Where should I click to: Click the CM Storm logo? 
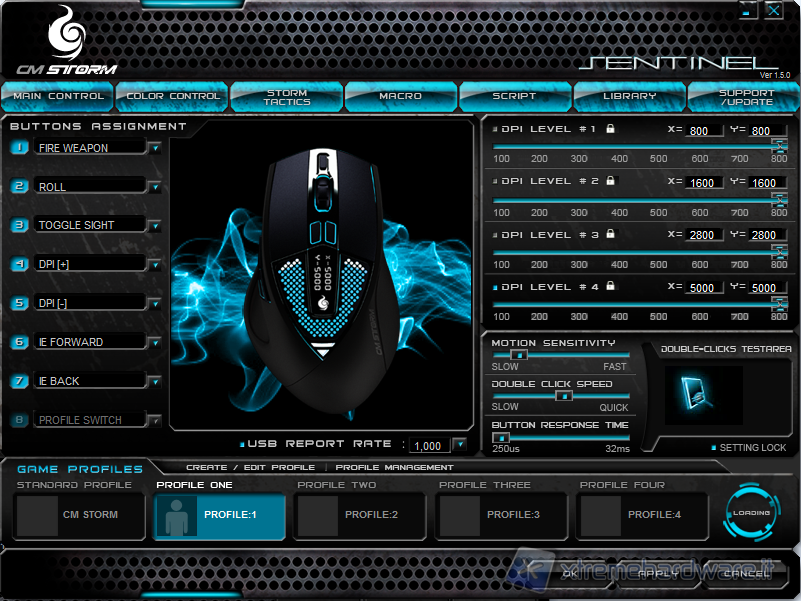click(66, 43)
